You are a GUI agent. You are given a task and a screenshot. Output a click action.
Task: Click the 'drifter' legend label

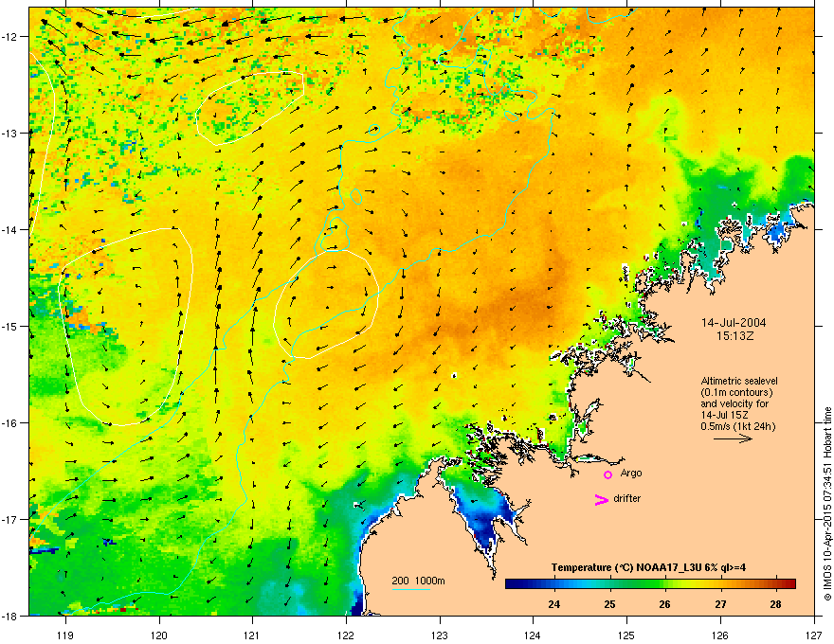tap(627, 498)
